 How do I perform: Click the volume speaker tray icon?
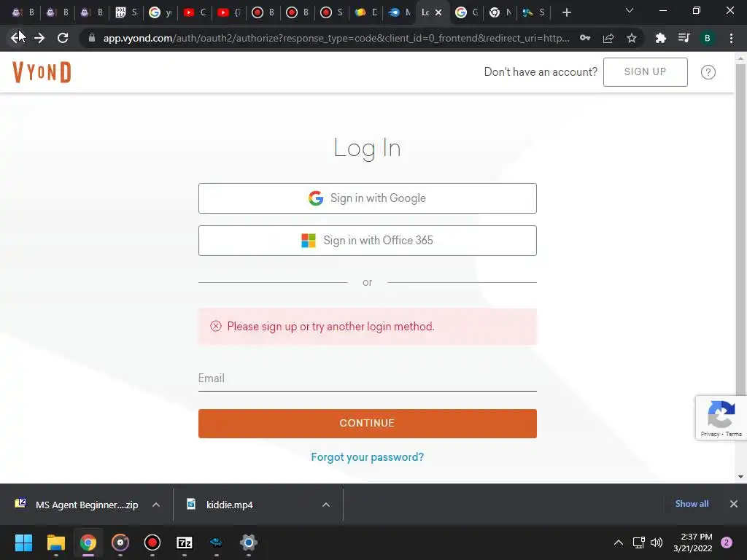click(657, 542)
